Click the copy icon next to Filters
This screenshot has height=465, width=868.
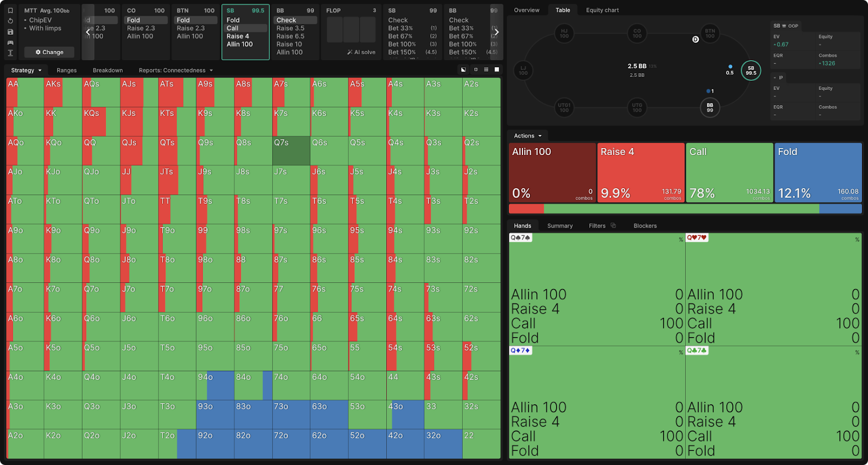(x=613, y=225)
